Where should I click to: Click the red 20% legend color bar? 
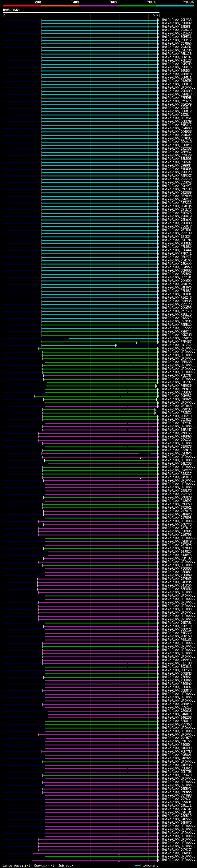click(22, 6)
